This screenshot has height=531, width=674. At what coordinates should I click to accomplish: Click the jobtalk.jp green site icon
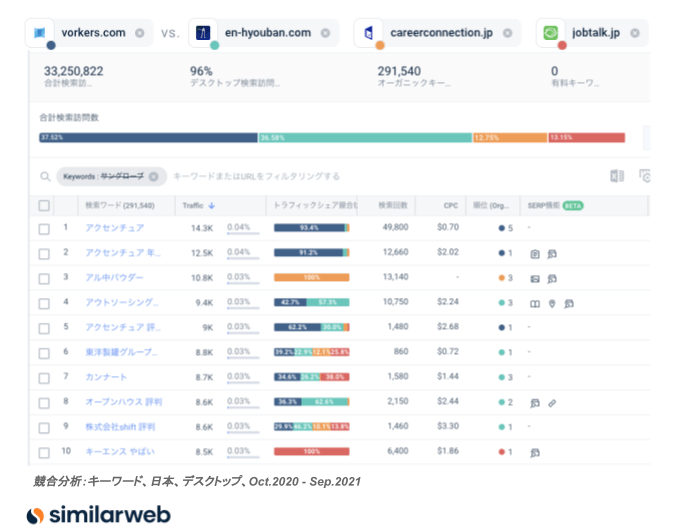550,33
